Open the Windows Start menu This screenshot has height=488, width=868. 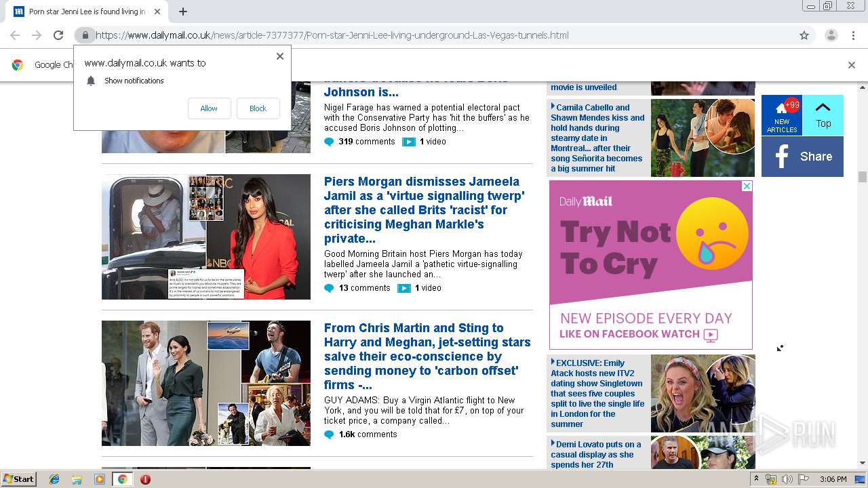click(x=18, y=479)
